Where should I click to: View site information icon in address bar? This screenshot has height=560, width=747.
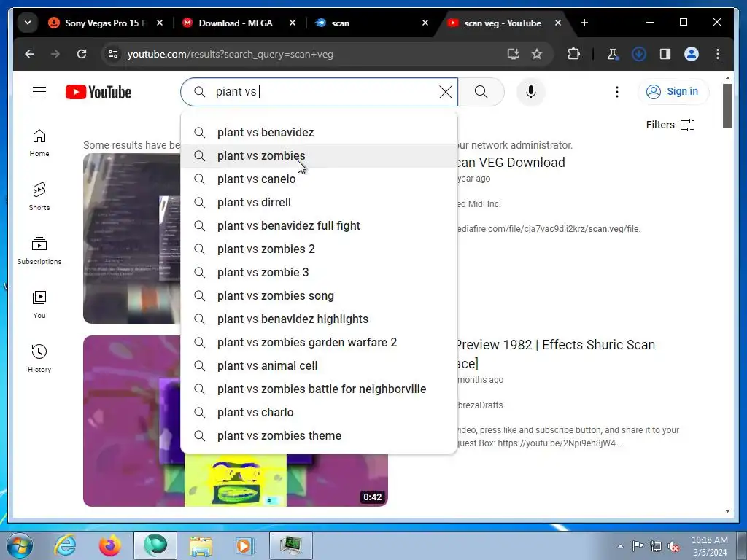click(x=113, y=54)
